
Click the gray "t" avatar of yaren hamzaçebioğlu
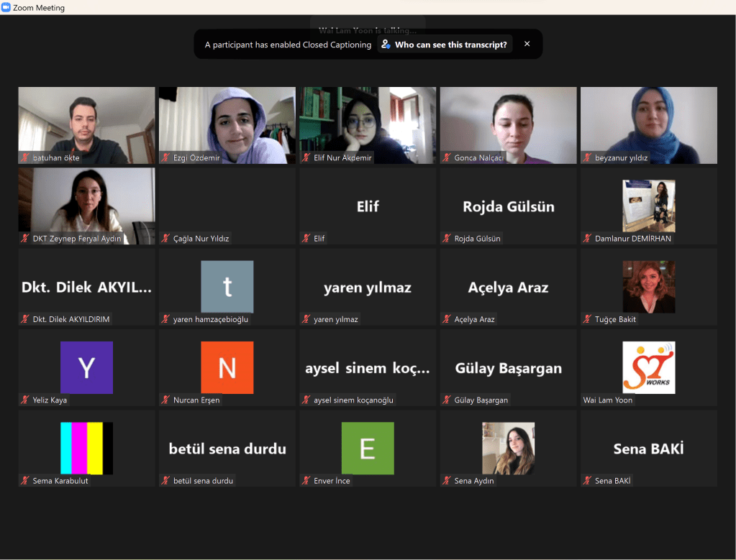pos(227,287)
